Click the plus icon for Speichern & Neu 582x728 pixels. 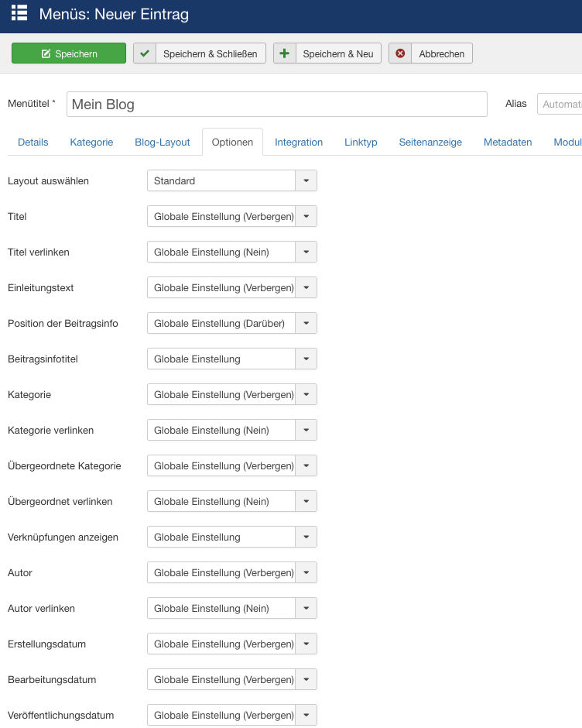pyautogui.click(x=285, y=53)
